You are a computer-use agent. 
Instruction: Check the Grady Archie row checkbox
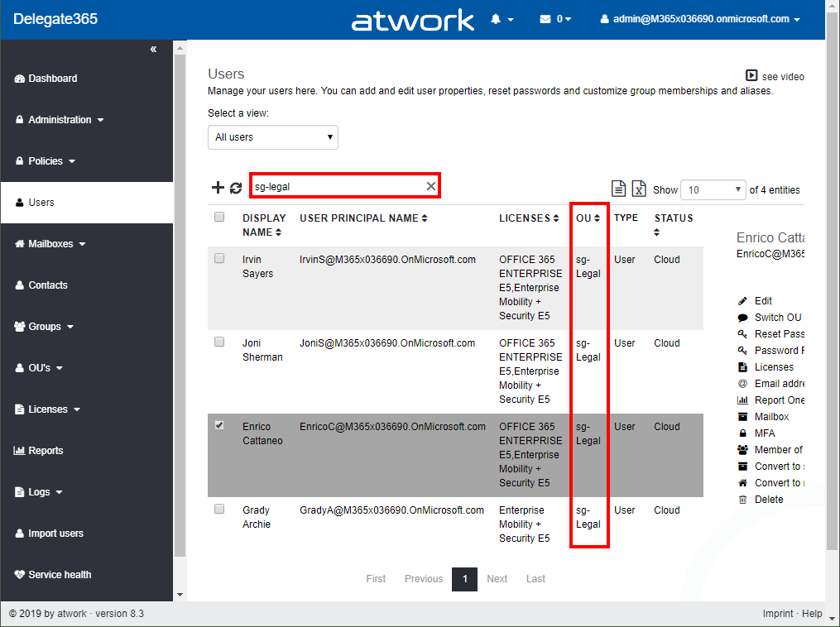(x=219, y=509)
